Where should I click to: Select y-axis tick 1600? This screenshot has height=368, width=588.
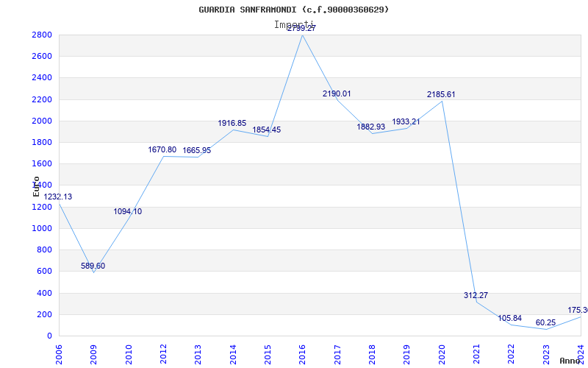coord(42,163)
